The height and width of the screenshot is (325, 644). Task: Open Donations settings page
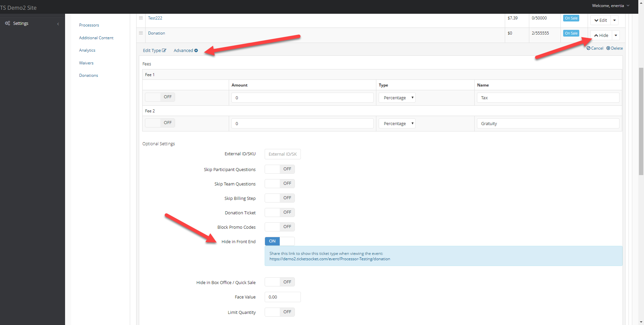(89, 75)
